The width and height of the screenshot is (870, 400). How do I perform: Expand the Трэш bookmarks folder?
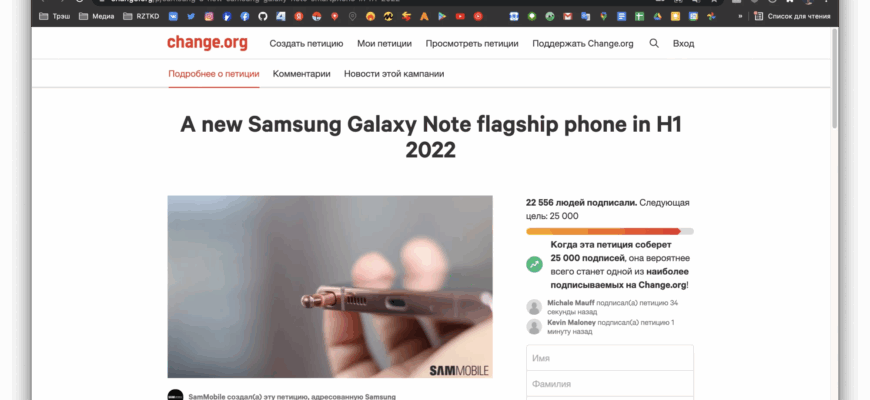[55, 17]
